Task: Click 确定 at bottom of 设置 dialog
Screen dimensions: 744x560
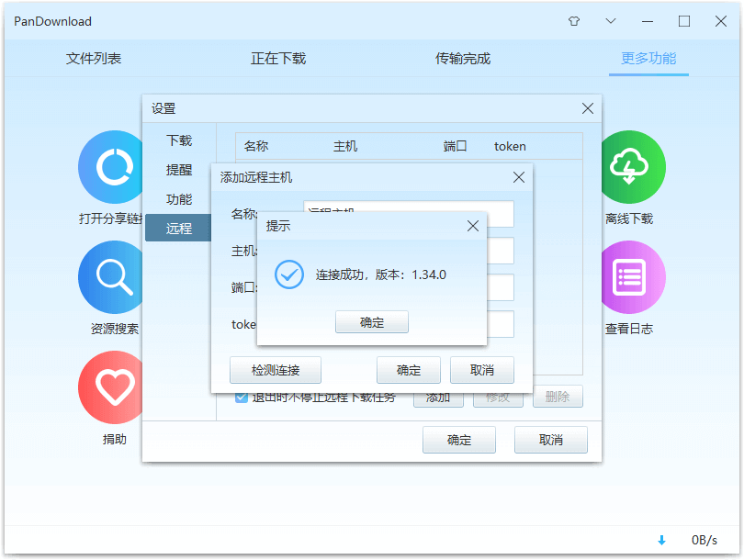Action: 459,440
